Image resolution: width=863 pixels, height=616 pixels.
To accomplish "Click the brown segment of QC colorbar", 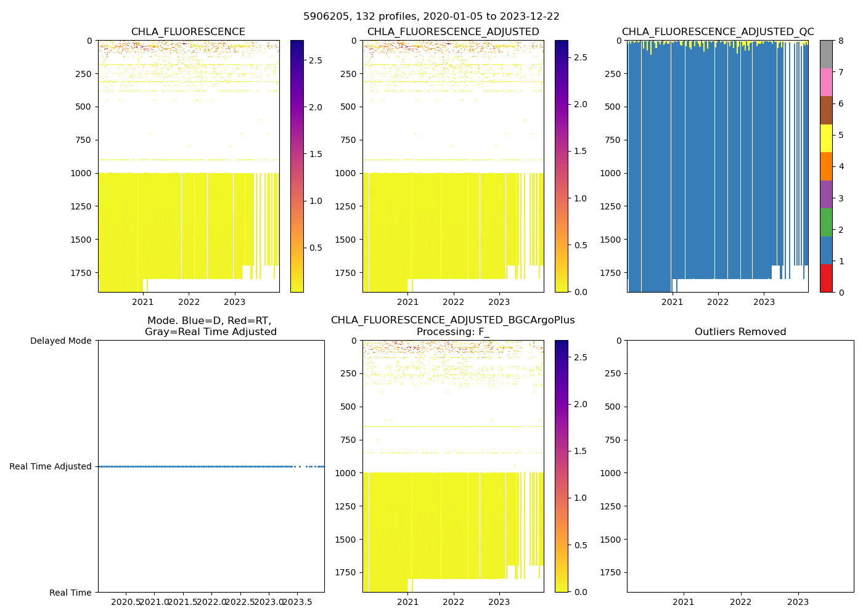I will [x=826, y=110].
